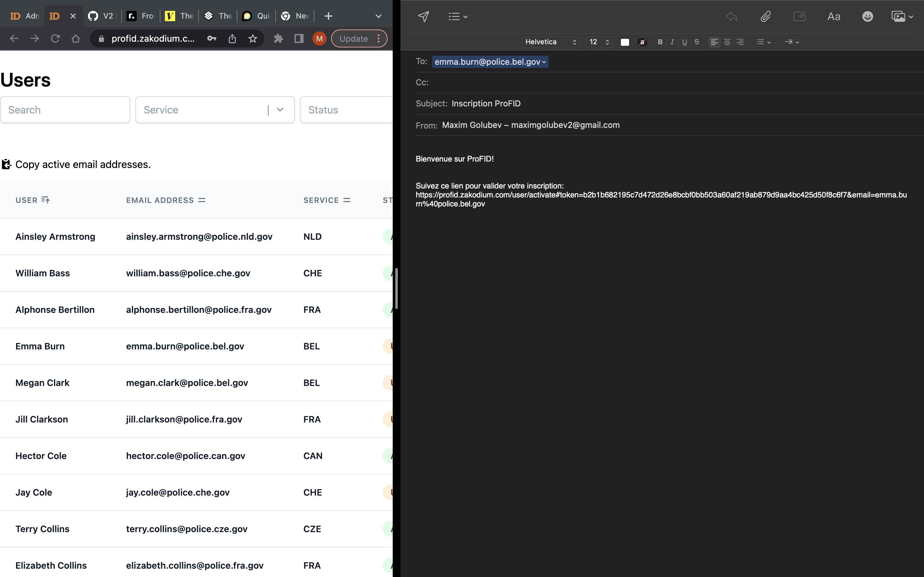924x577 pixels.
Task: Send the email with the paper plane icon
Action: [424, 16]
